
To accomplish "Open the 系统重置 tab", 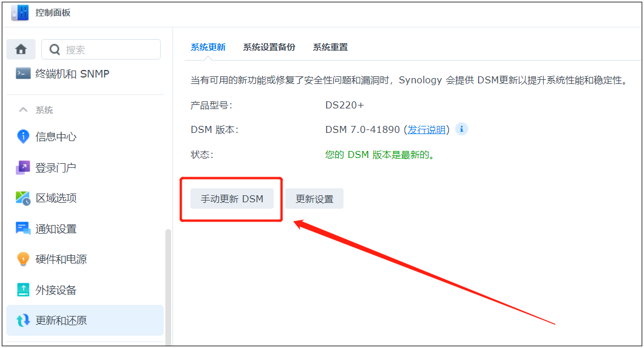I will (x=330, y=47).
